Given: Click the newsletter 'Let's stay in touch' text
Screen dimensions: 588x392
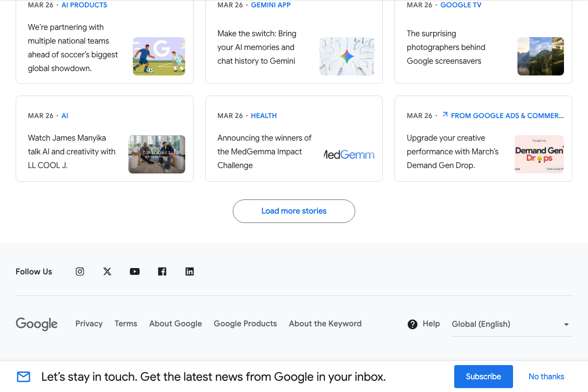Looking at the screenshot, I should 214,377.
